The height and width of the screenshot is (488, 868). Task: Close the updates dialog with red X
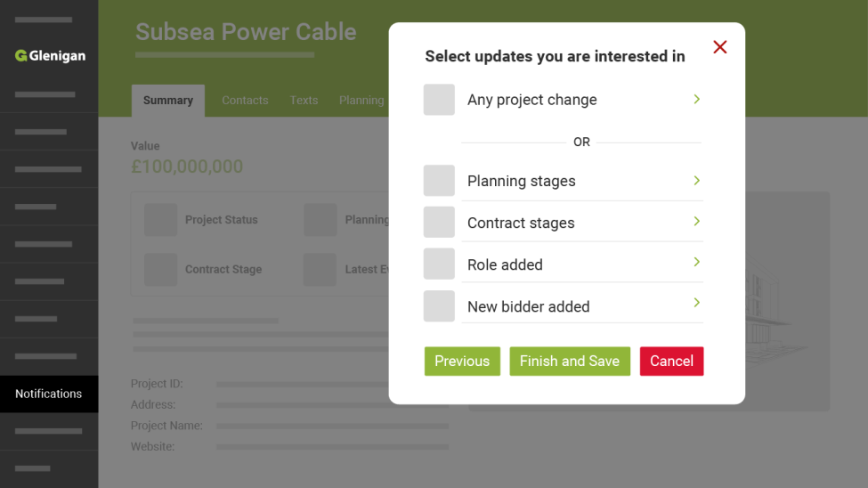719,47
